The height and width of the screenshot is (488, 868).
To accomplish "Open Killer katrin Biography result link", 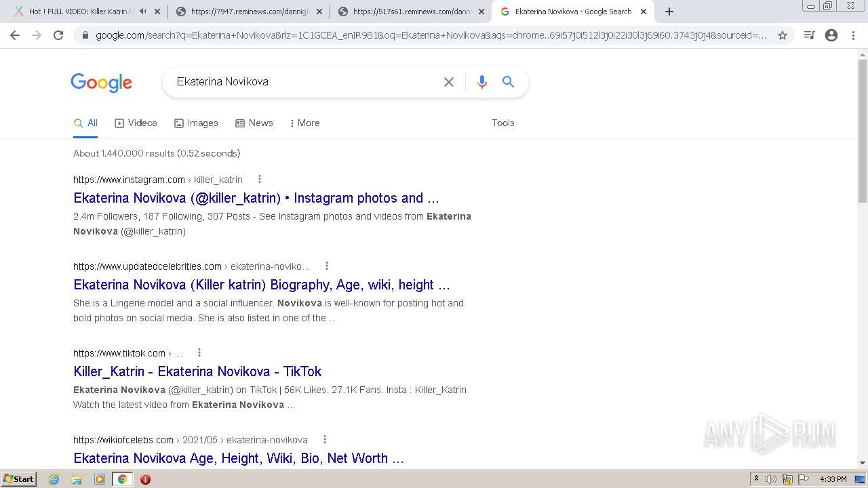I will [x=262, y=285].
